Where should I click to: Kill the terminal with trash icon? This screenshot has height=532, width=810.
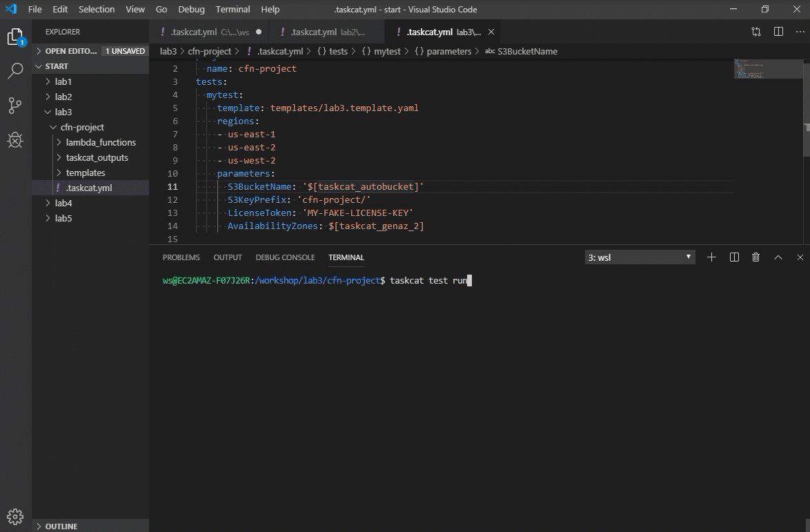tap(755, 257)
